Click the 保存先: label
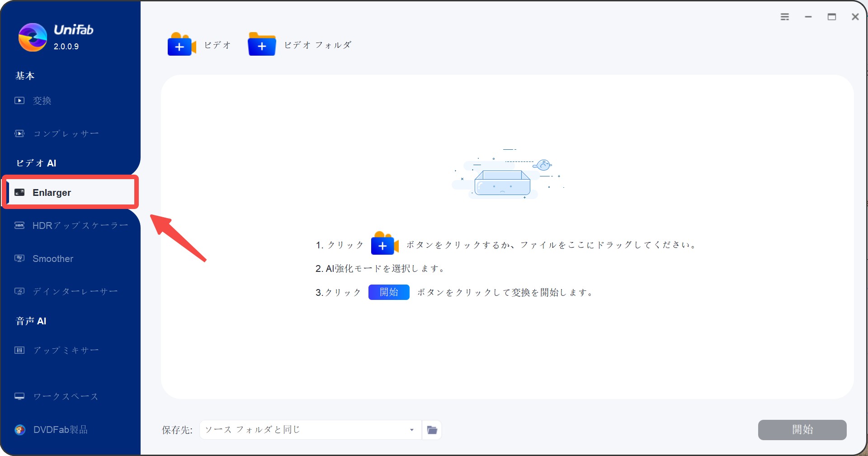This screenshot has height=456, width=868. tap(177, 430)
